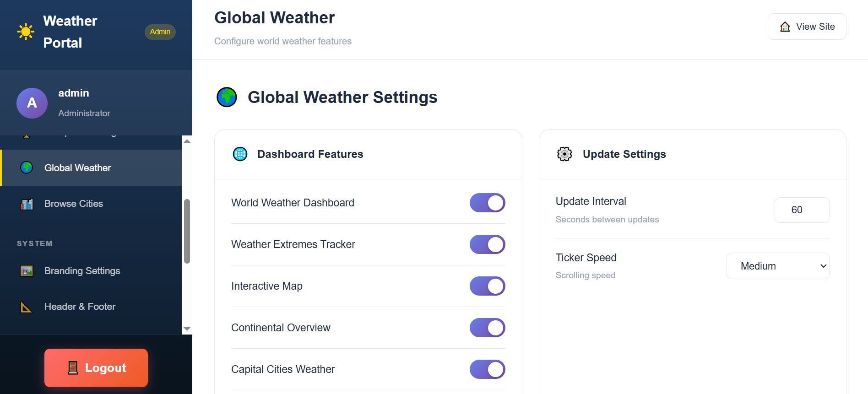
Task: Go to Header & Footer settings
Action: point(80,307)
